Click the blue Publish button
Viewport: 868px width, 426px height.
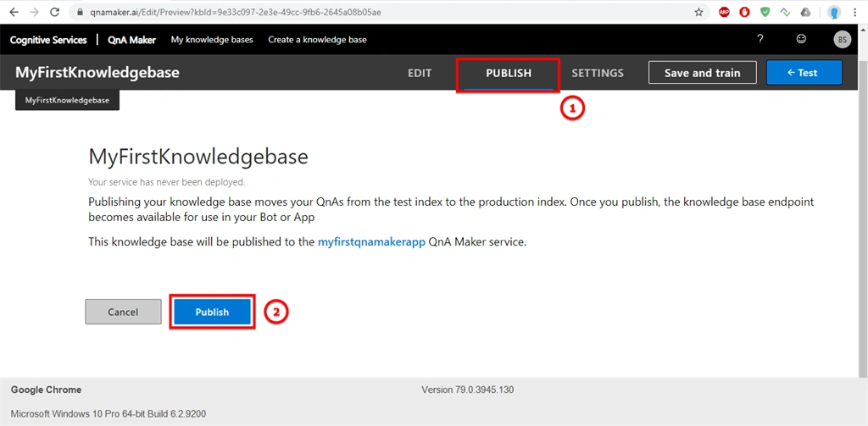tap(212, 312)
